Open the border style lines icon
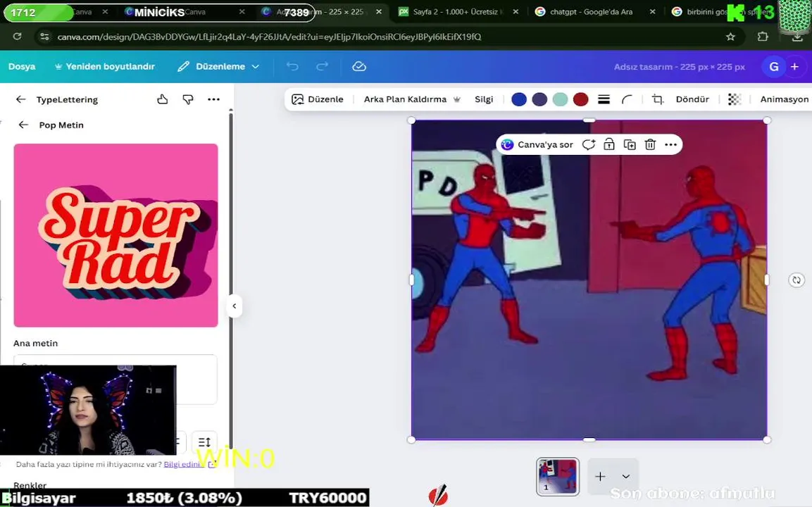The height and width of the screenshot is (507, 812). 604,99
